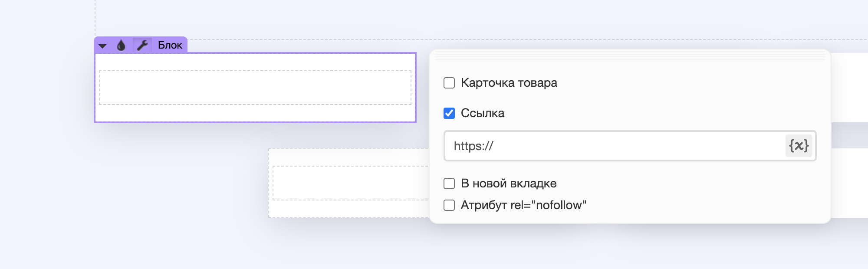Click the Карточка товара label text
The height and width of the screenshot is (269, 868).
click(x=509, y=83)
